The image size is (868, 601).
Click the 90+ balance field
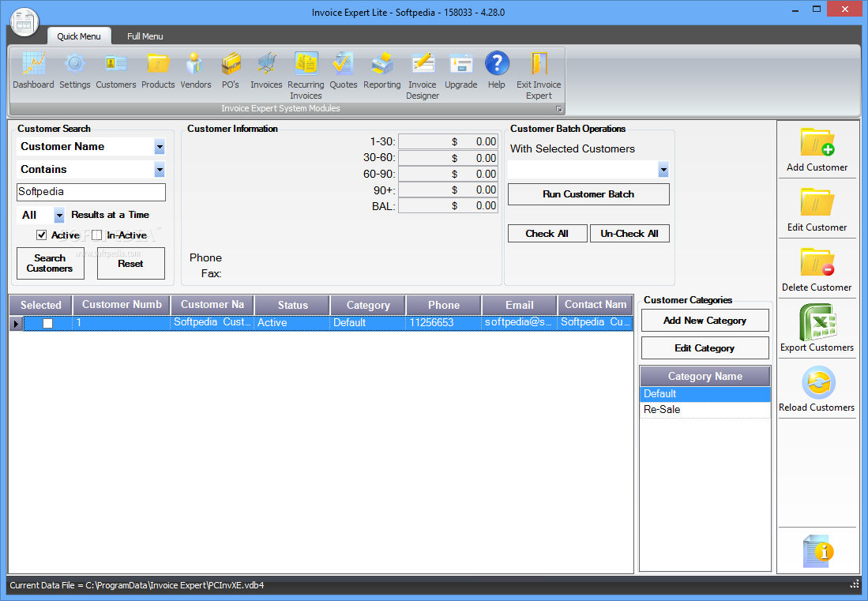(448, 190)
